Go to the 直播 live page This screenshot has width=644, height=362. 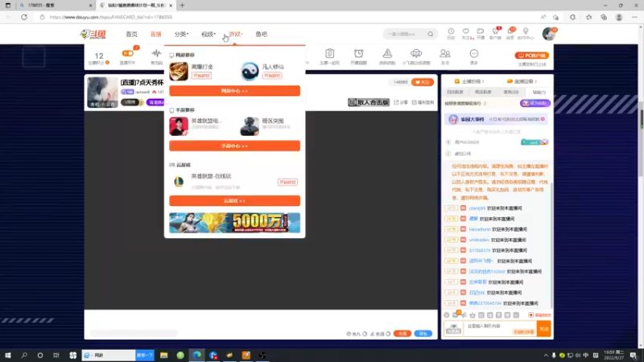[155, 34]
